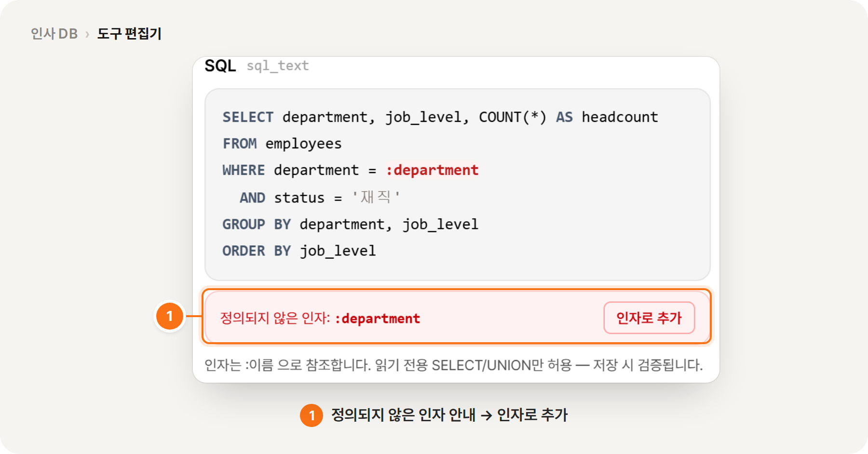Click the sql_text field name hint
The image size is (868, 454).
click(278, 66)
